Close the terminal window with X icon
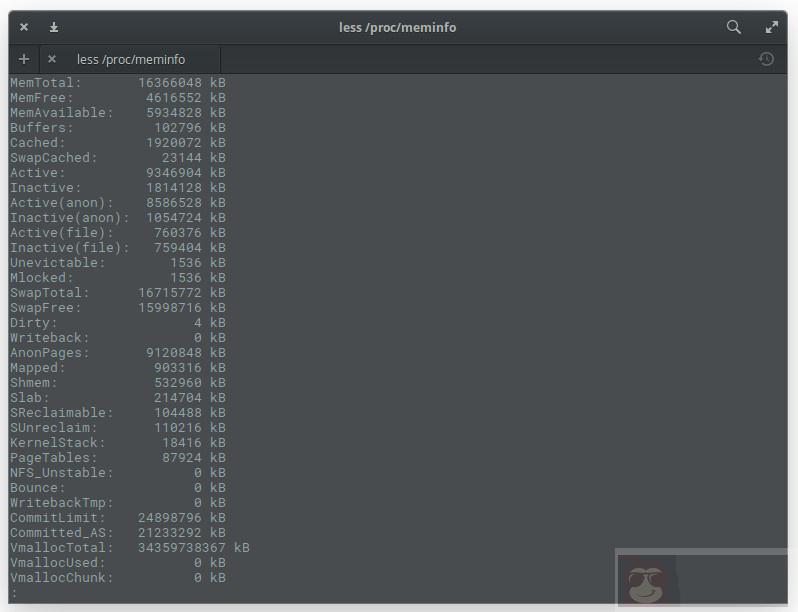The height and width of the screenshot is (612, 798). point(24,27)
